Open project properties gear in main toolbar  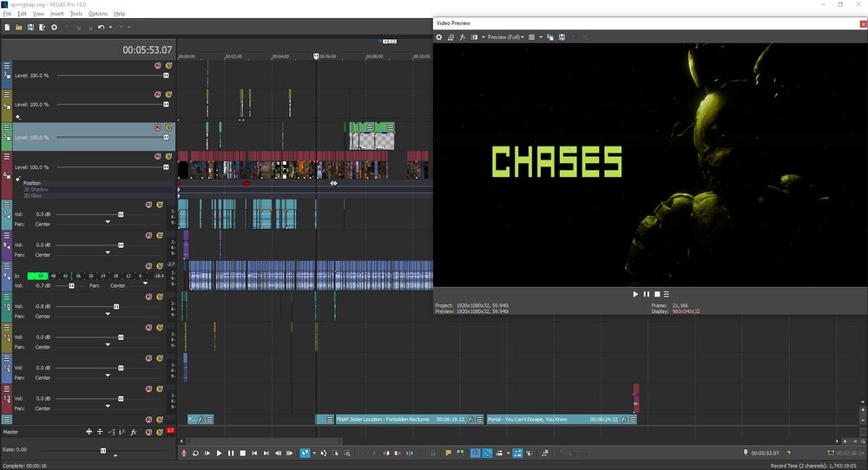(54, 27)
